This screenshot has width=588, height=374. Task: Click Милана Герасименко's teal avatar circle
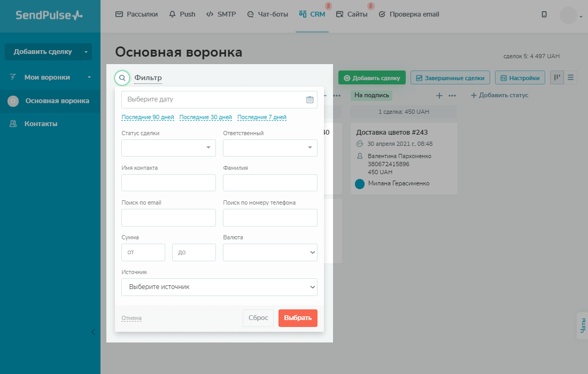pos(360,184)
